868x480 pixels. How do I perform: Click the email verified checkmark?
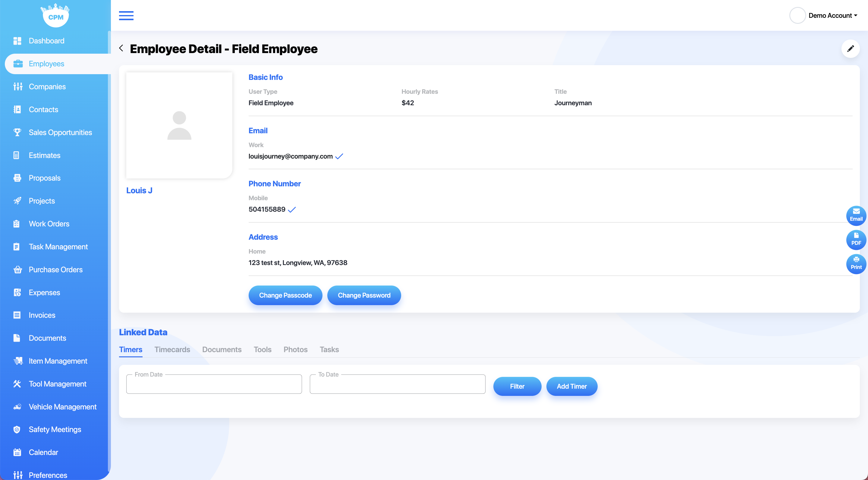click(339, 156)
